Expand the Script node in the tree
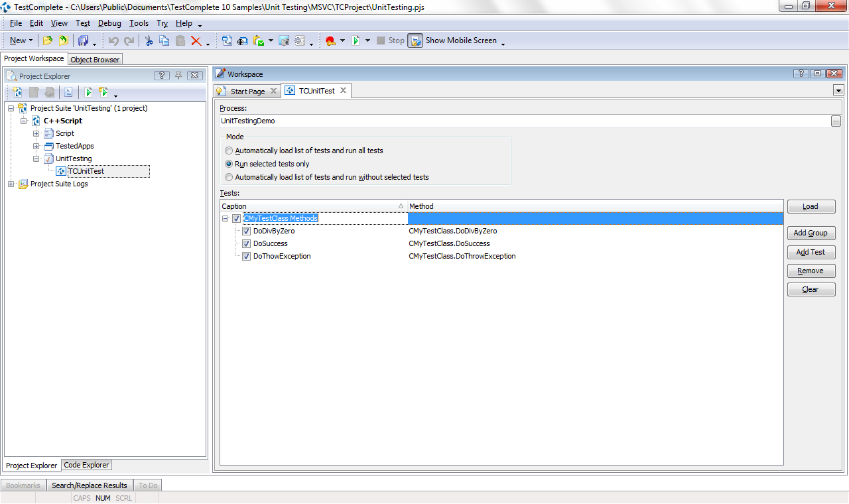849x504 pixels. tap(36, 133)
